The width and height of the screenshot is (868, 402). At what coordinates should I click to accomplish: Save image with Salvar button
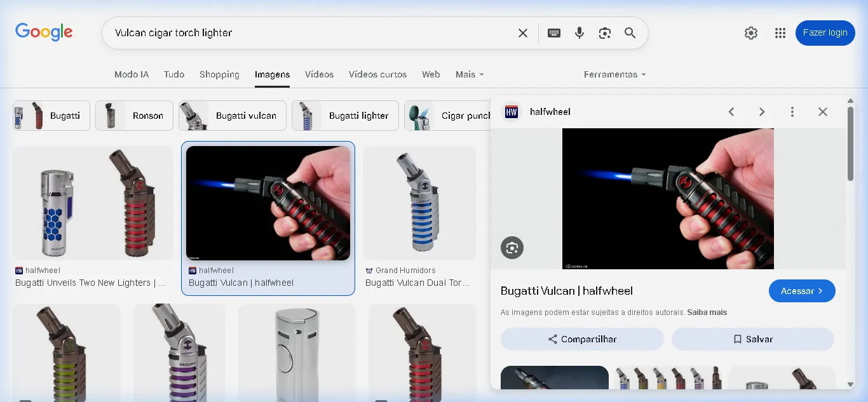pyautogui.click(x=753, y=339)
